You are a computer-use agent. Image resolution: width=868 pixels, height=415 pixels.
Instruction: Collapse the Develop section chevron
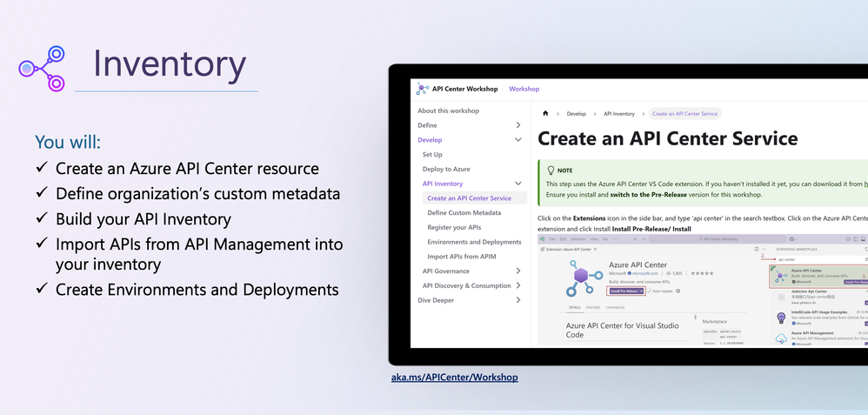click(518, 139)
